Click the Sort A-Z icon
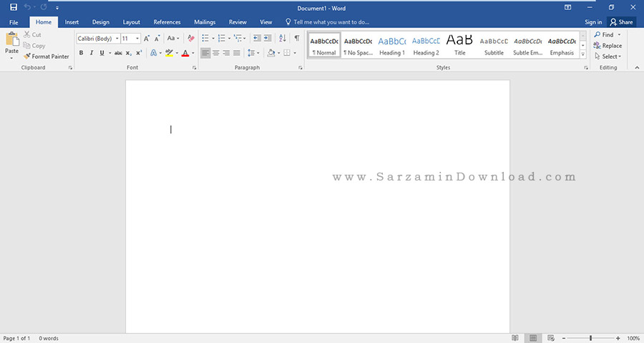Image resolution: width=644 pixels, height=343 pixels. (x=283, y=38)
